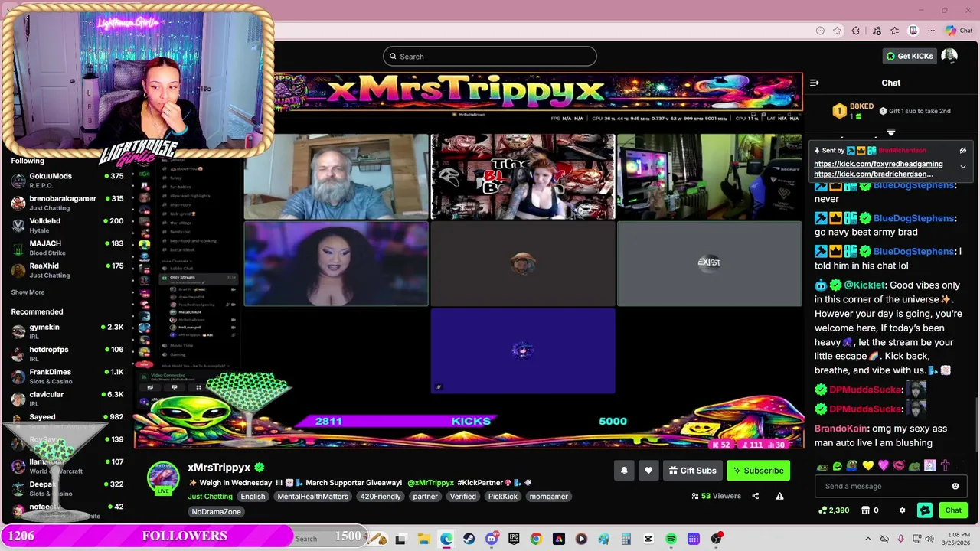Open the emoji picker in chat box
This screenshot has height=551, width=980.
point(955,486)
